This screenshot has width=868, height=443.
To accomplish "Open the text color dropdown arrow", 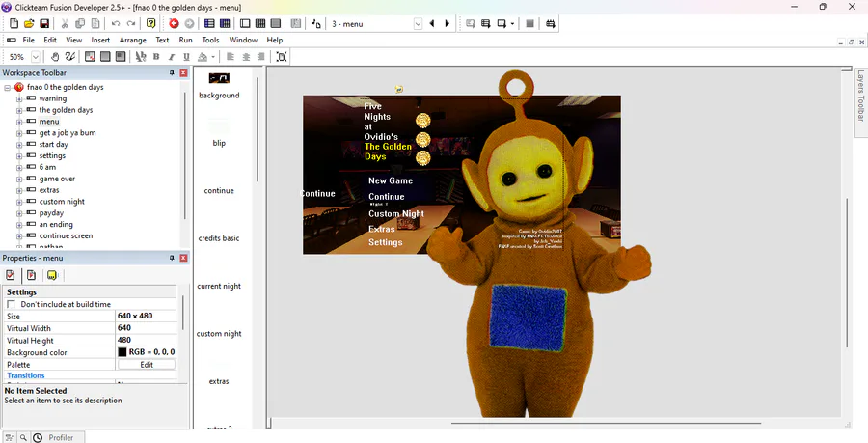I will [213, 57].
